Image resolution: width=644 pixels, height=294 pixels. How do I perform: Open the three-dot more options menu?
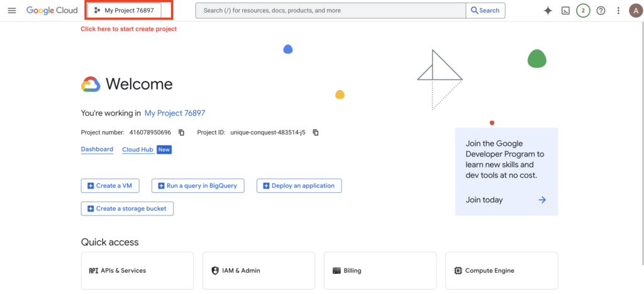coord(618,11)
